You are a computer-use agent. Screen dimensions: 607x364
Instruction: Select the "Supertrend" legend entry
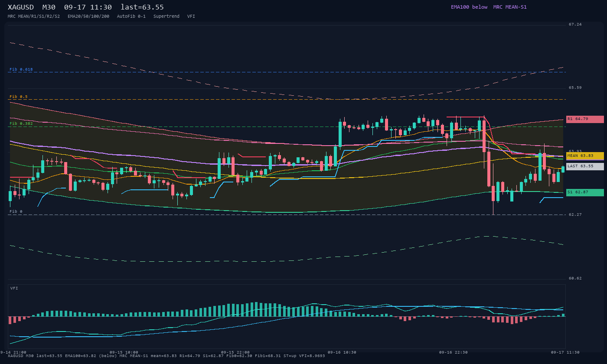[166, 16]
